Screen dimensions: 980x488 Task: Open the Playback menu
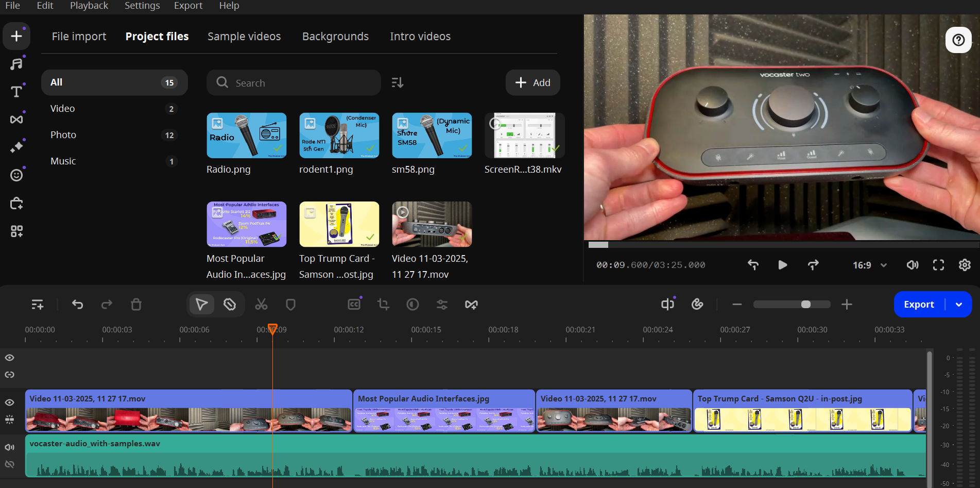pyautogui.click(x=89, y=6)
